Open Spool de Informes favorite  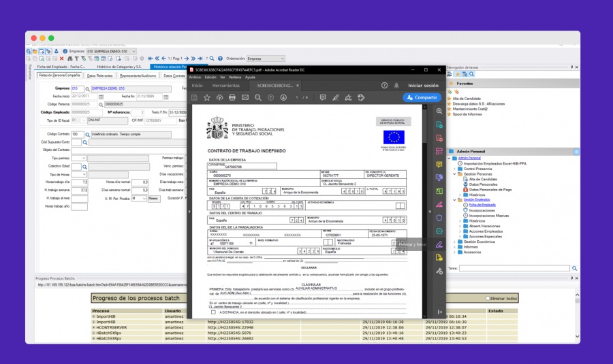[x=467, y=114]
